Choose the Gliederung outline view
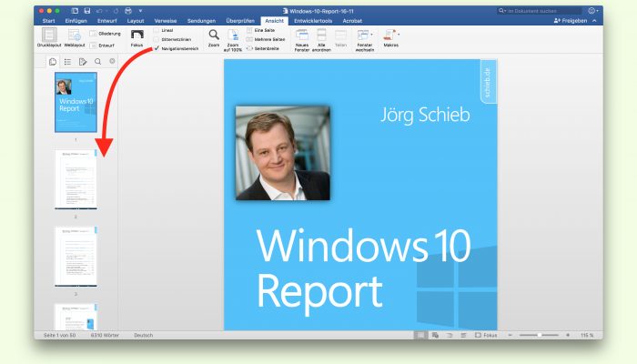 coord(106,34)
